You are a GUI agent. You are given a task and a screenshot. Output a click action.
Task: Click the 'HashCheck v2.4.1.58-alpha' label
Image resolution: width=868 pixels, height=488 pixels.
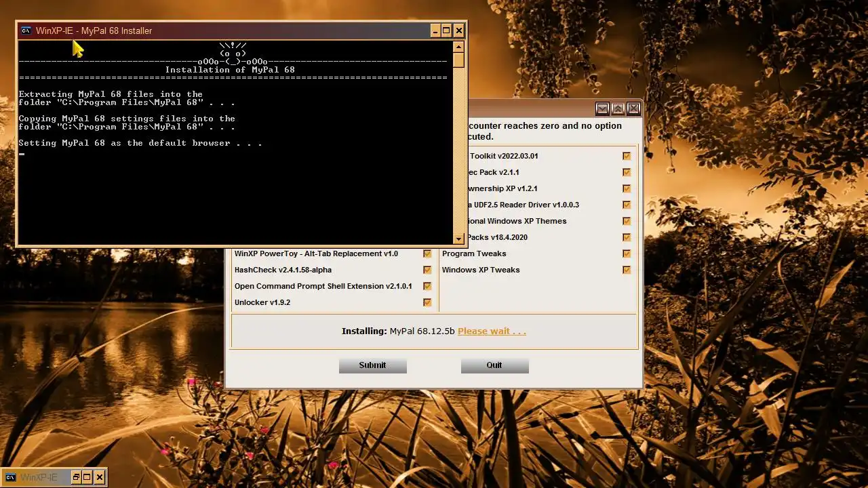click(x=283, y=270)
